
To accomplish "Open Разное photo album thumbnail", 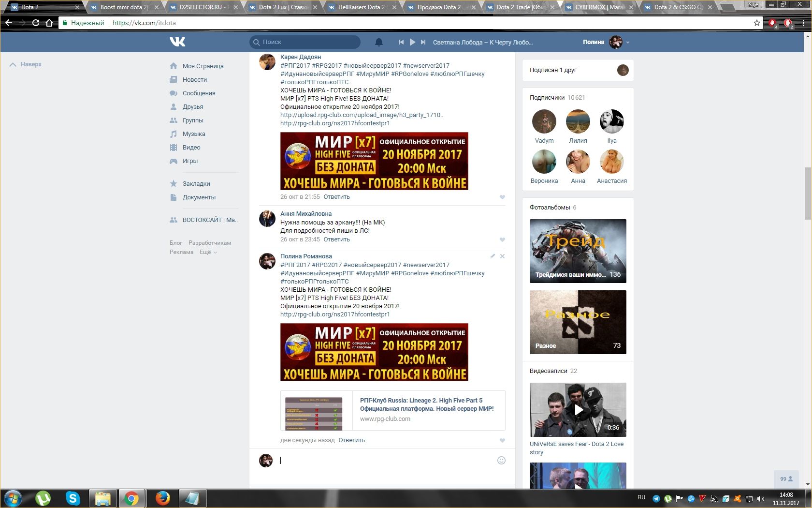I will point(578,322).
